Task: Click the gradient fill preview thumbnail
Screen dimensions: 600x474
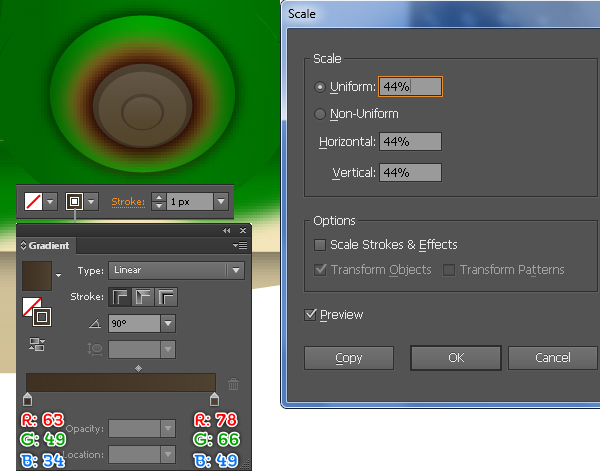Action: [37, 276]
